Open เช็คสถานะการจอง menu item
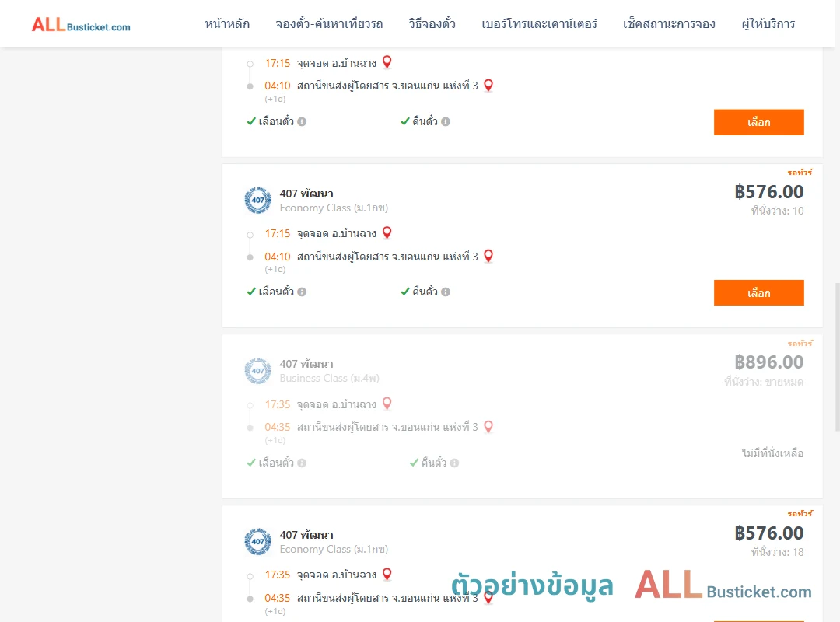 click(669, 24)
